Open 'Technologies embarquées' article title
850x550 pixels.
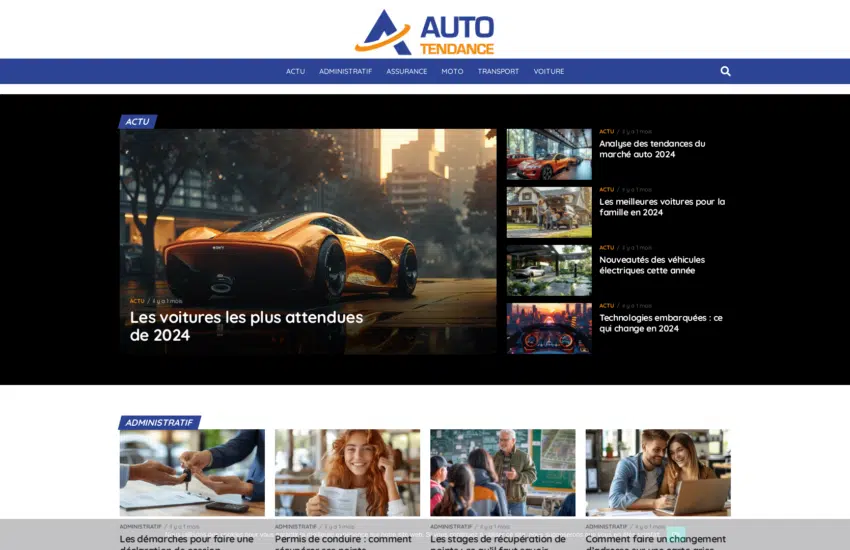660,323
